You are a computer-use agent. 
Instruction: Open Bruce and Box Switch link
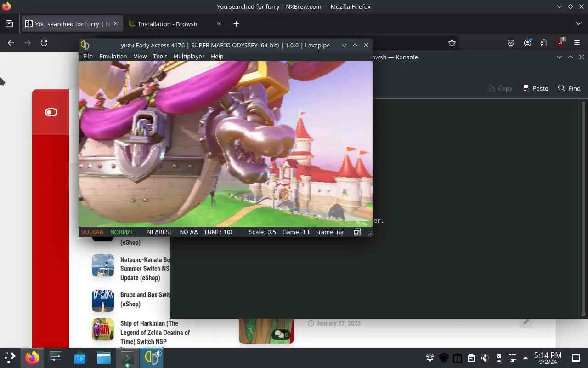[x=145, y=299]
